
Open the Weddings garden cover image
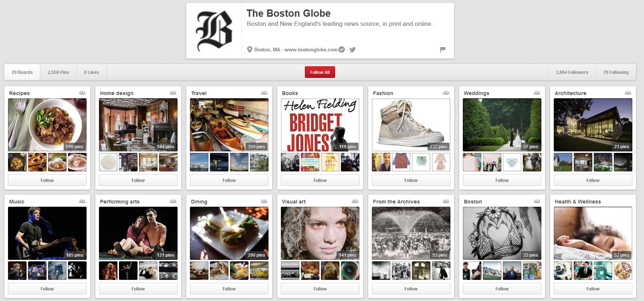point(502,125)
